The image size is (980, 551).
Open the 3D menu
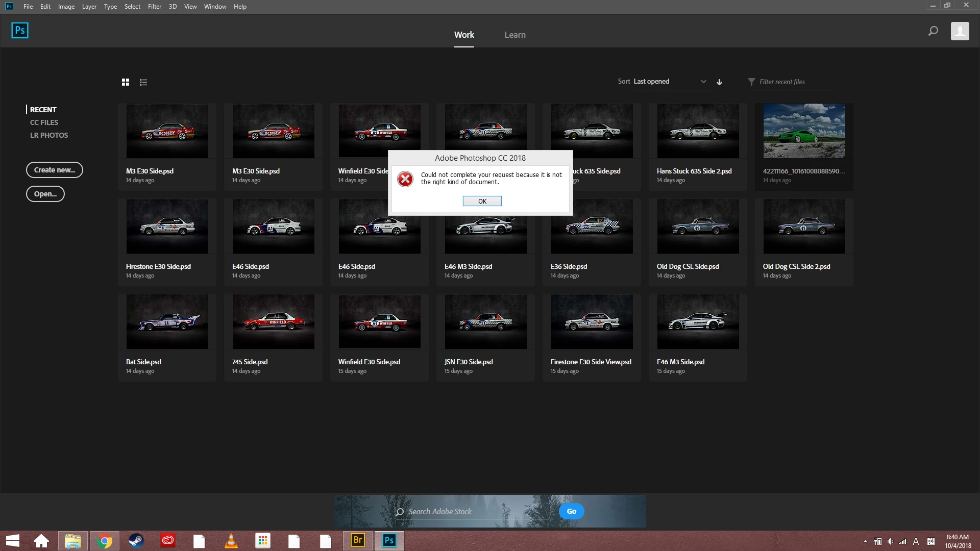tap(173, 7)
